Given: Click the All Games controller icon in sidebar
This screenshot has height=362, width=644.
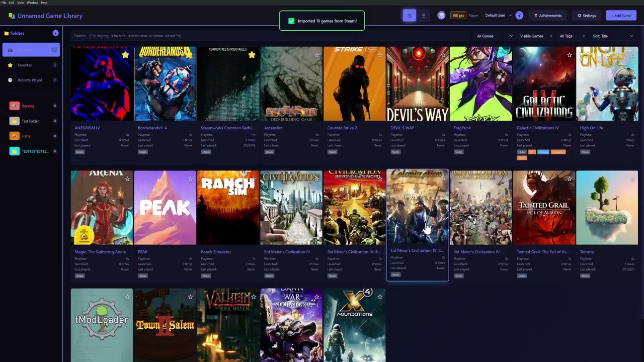Looking at the screenshot, I should click(10, 50).
